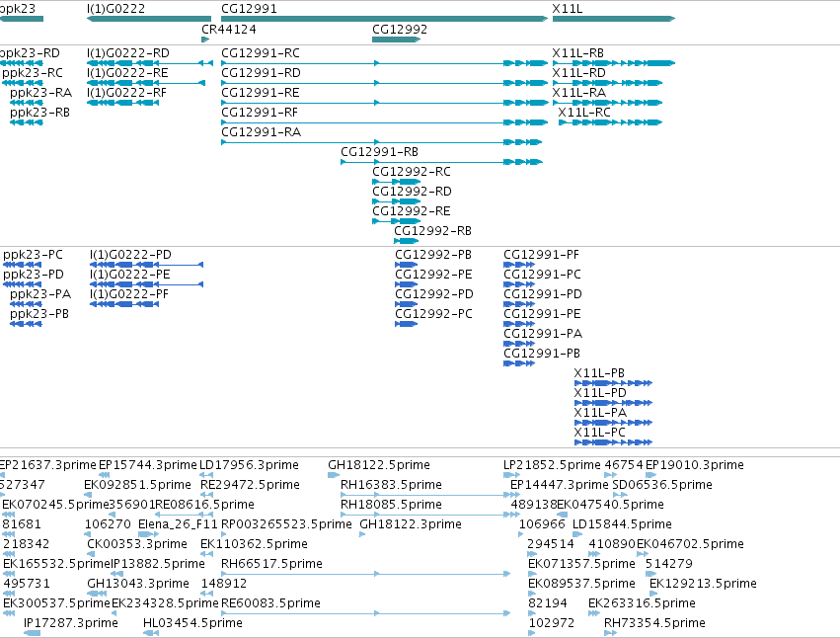This screenshot has height=638, width=840.
Task: Select EST HL03454.5prime
Action: [151, 634]
